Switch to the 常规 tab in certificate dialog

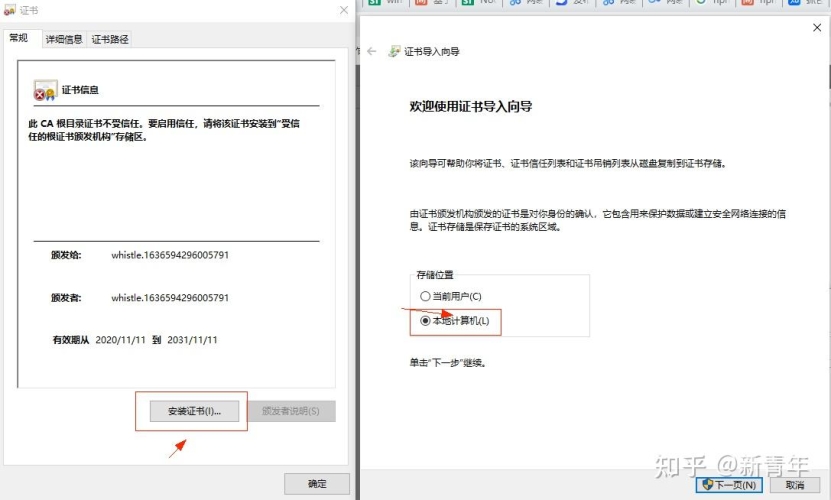pyautogui.click(x=19, y=38)
